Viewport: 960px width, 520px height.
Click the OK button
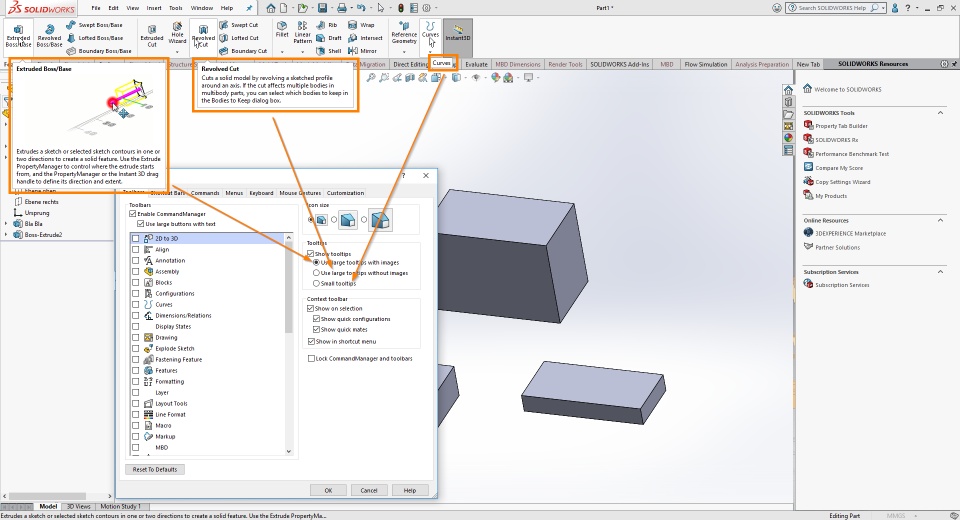[x=328, y=491]
